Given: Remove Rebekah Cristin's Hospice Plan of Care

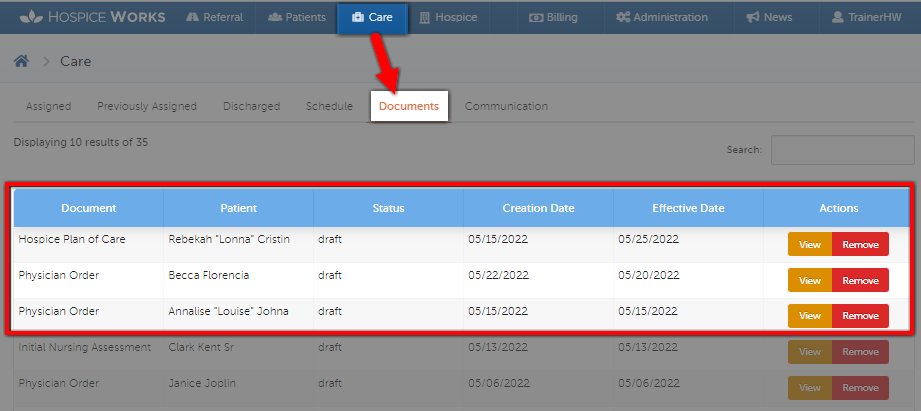Looking at the screenshot, I should pyautogui.click(x=860, y=244).
